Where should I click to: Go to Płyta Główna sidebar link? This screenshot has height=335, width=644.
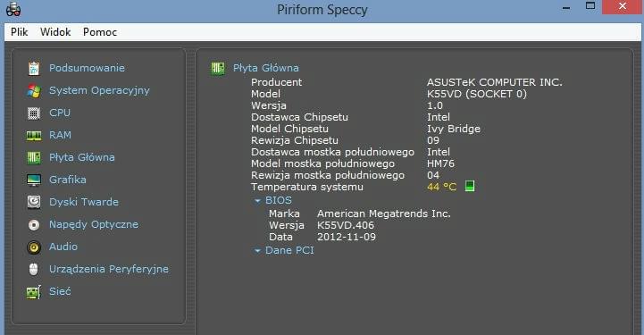point(82,157)
